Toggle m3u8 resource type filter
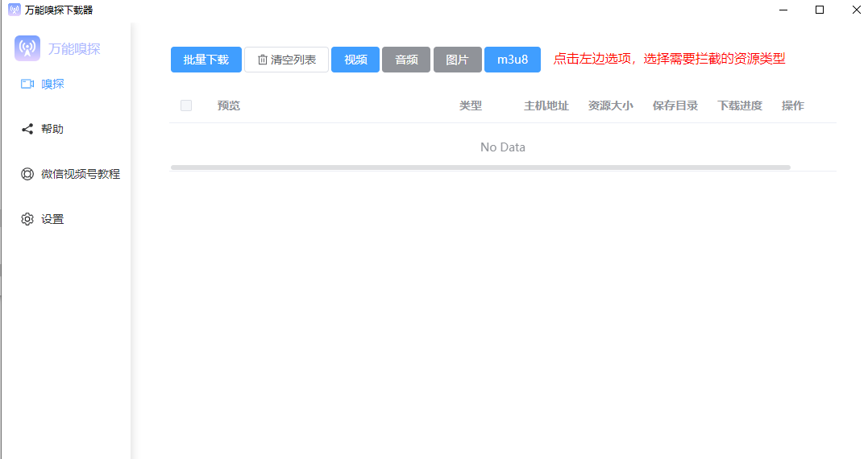Screen dimensions: 868x459 coord(512,60)
